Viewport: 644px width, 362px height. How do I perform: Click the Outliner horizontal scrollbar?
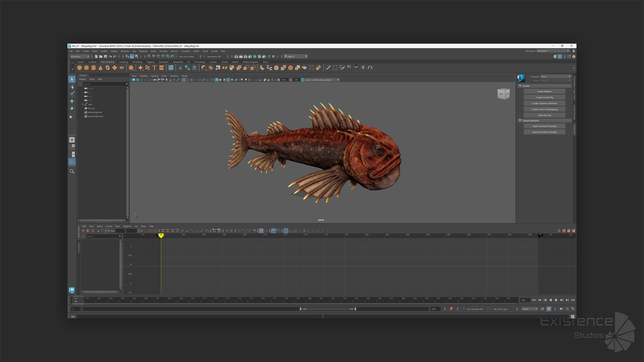(102, 220)
